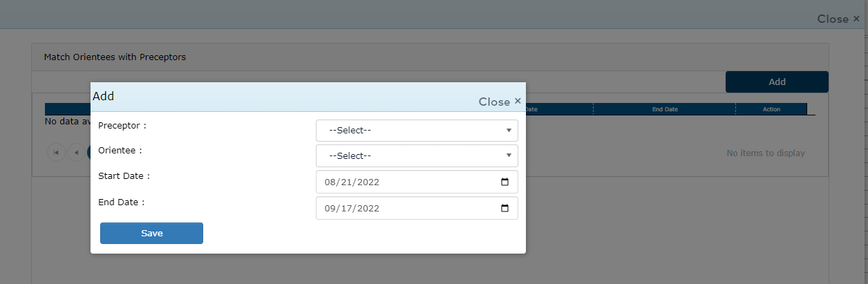
Task: Click the Preceptor dropdown arrow
Action: (509, 130)
